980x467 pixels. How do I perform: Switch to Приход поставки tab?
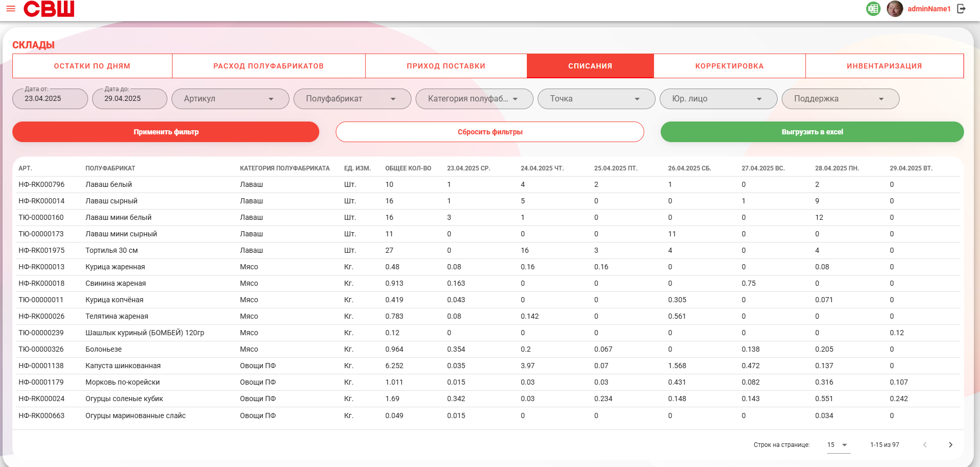(446, 66)
